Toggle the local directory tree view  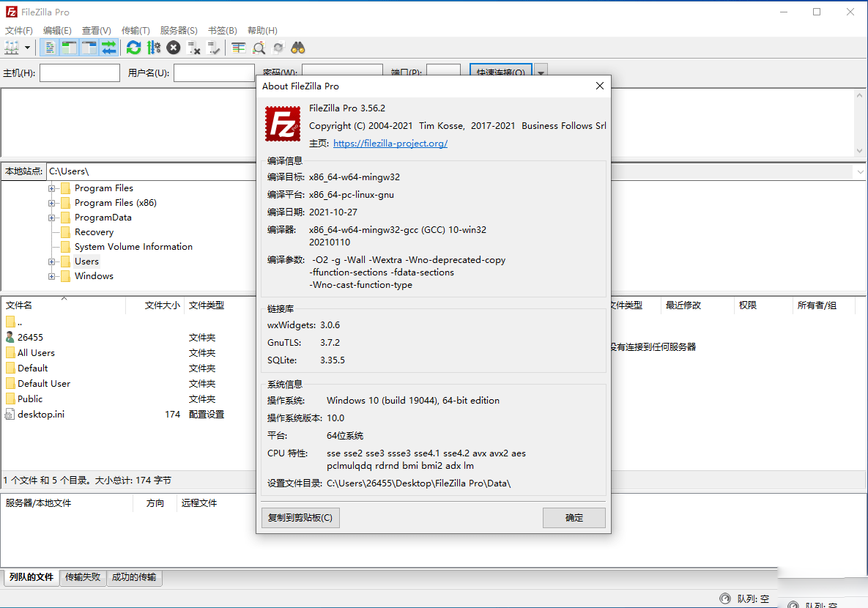click(x=69, y=48)
